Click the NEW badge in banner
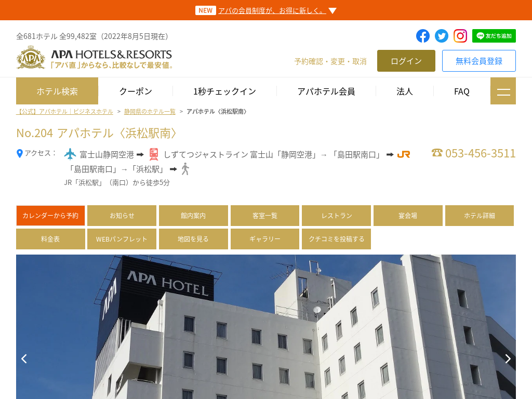Screen dimensions: 532x399 tap(205, 10)
